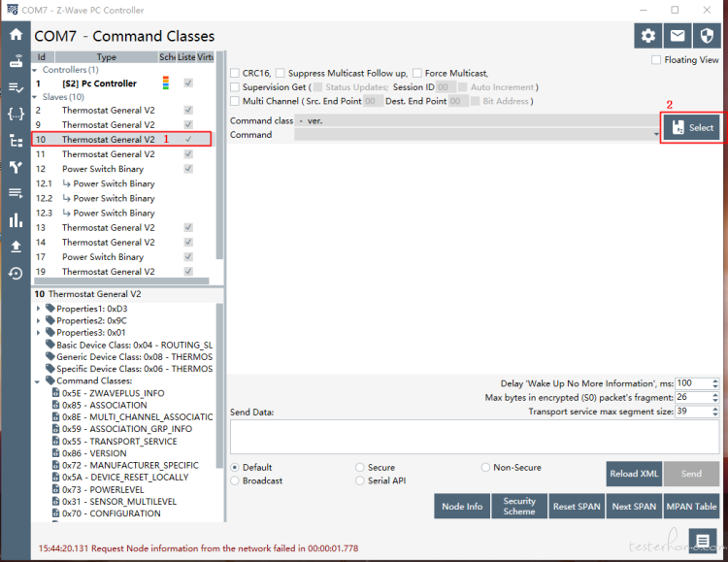The width and height of the screenshot is (728, 562).
Task: Collapse the Controllers (1) group
Action: pos(35,70)
